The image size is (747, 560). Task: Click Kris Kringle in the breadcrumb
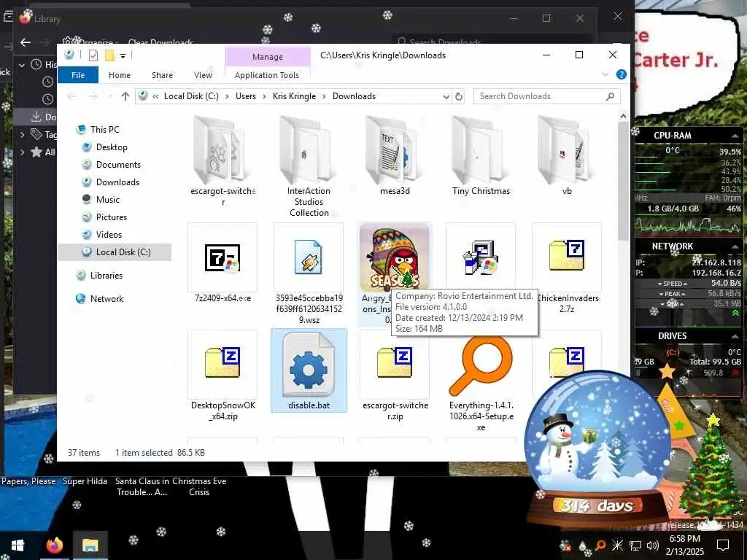[294, 96]
